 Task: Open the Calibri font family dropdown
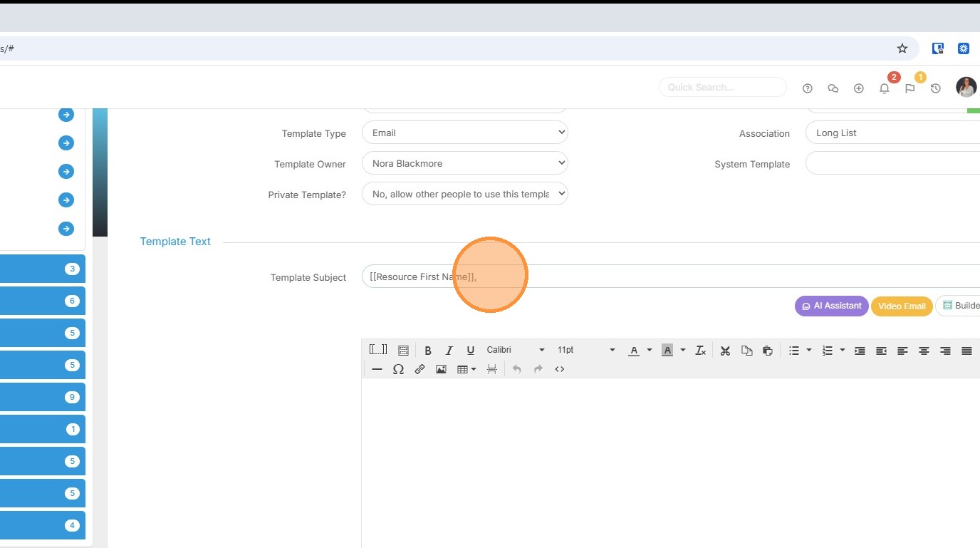(x=515, y=350)
